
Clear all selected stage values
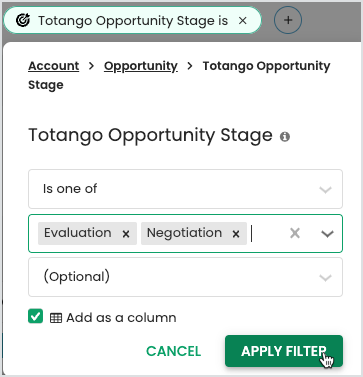[295, 233]
